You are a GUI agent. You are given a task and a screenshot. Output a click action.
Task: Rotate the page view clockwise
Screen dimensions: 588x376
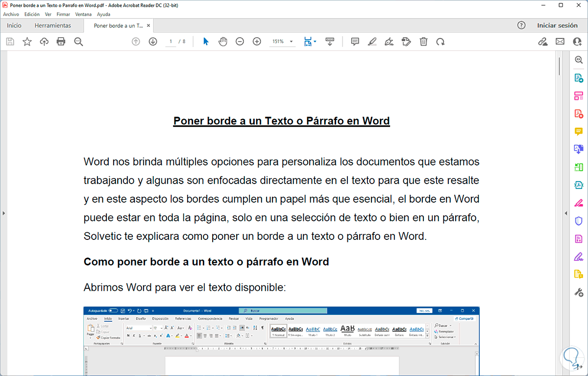(x=441, y=42)
